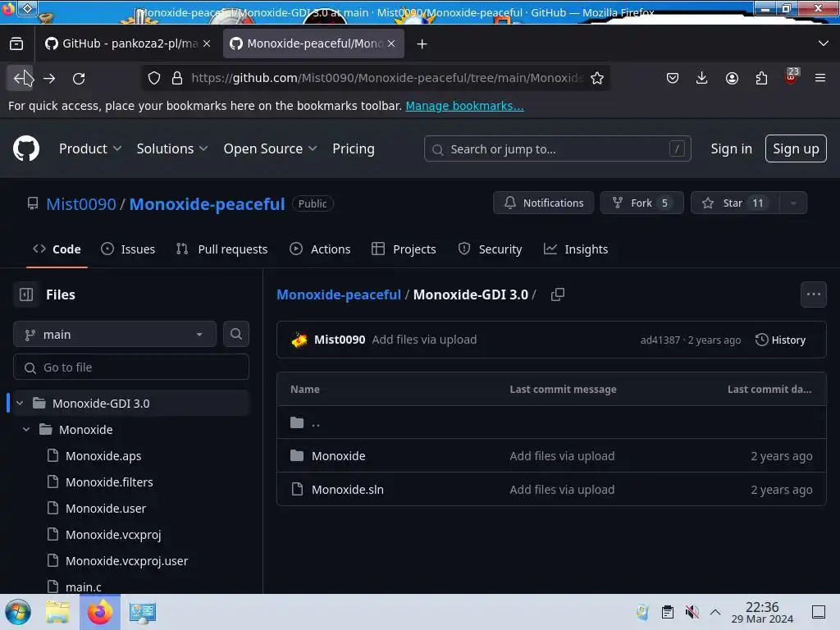Click the show desktop icon in taskbar
840x630 pixels.
click(818, 612)
